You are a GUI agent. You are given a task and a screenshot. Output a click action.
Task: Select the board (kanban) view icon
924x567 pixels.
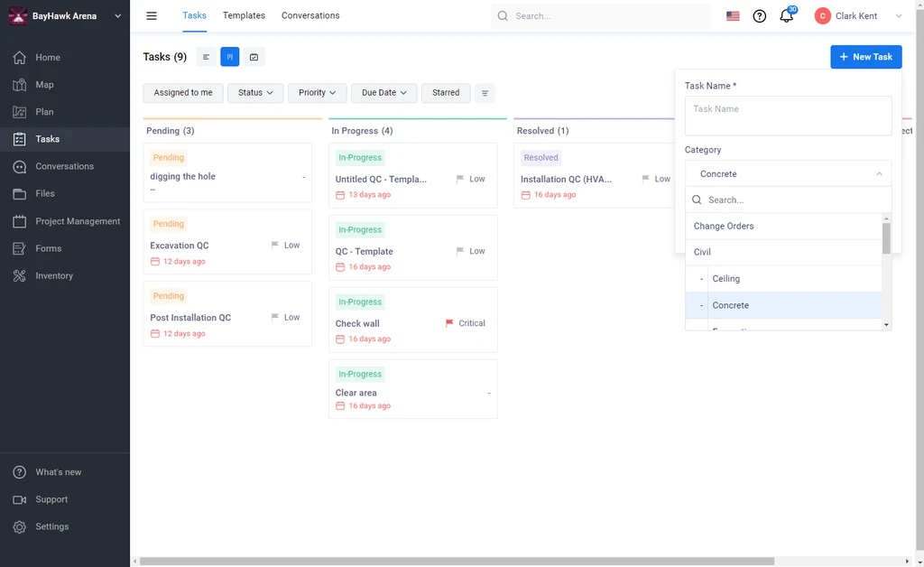pos(230,57)
